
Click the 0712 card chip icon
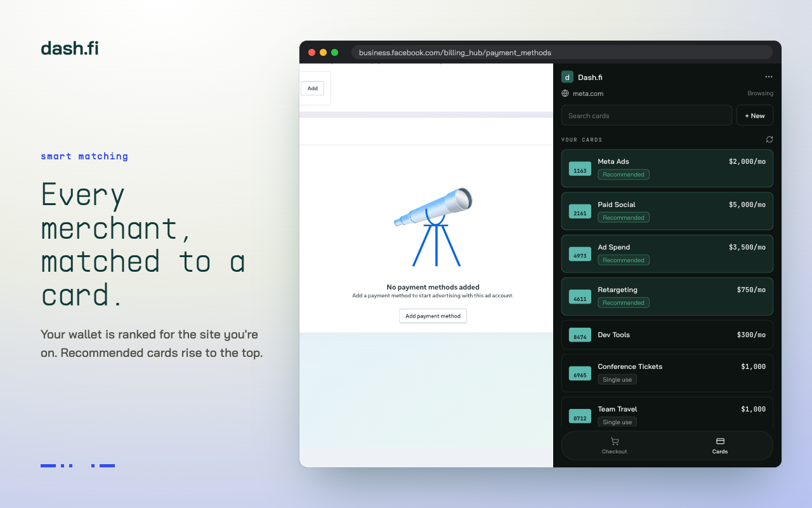click(580, 417)
